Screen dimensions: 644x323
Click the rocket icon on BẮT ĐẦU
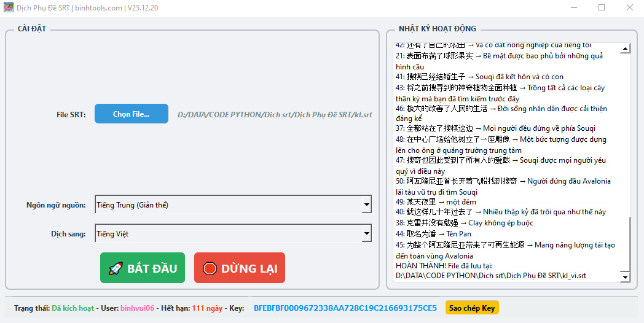tap(116, 268)
